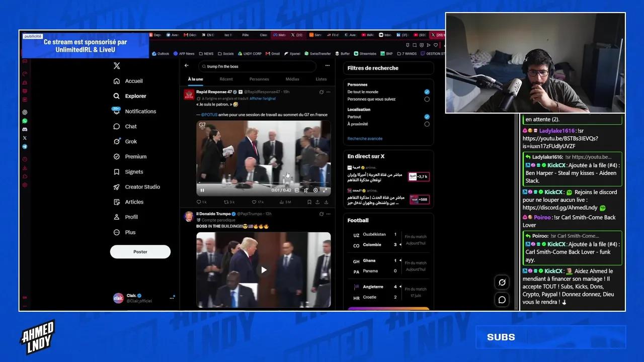
Task: Click the Grok floating button
Action: point(502,283)
